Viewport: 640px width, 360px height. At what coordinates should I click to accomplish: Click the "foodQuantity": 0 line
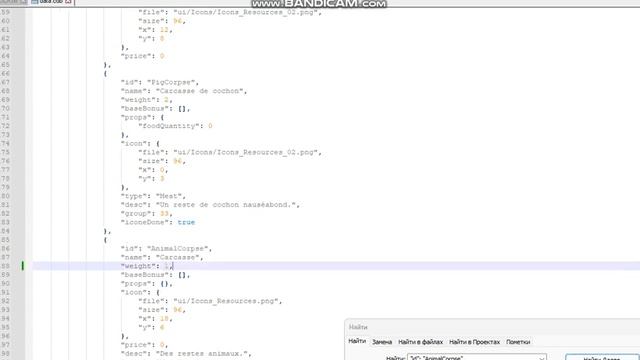(175, 126)
